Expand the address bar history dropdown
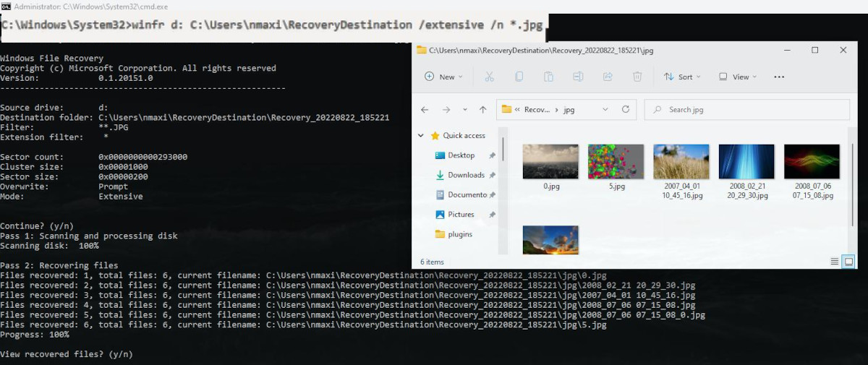The height and width of the screenshot is (365, 868). (x=605, y=110)
